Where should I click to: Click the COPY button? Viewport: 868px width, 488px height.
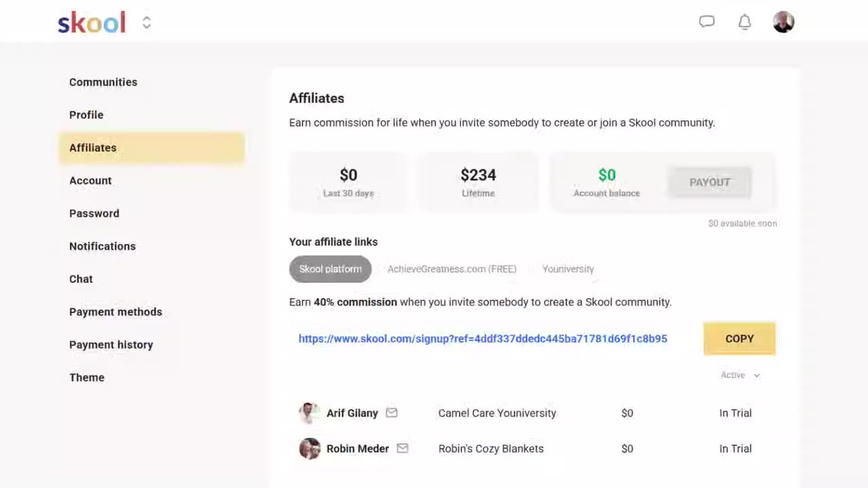(x=739, y=338)
